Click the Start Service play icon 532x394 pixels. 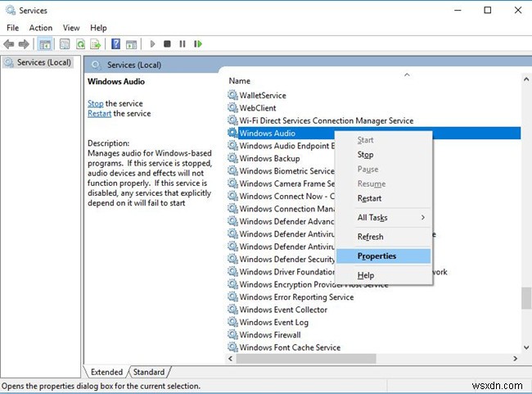pyautogui.click(x=152, y=43)
